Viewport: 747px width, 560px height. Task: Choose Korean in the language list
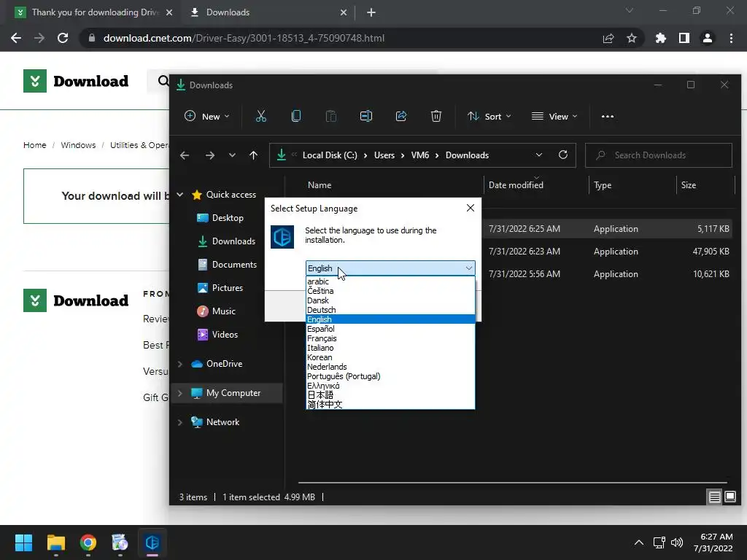tap(390, 357)
